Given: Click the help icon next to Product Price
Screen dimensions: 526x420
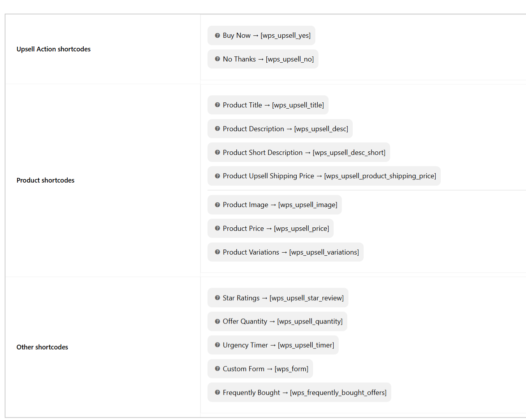Looking at the screenshot, I should [x=217, y=228].
